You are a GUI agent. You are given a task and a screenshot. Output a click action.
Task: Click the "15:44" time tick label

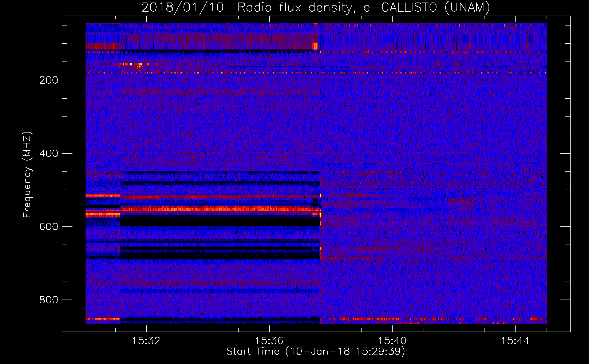pyautogui.click(x=515, y=341)
